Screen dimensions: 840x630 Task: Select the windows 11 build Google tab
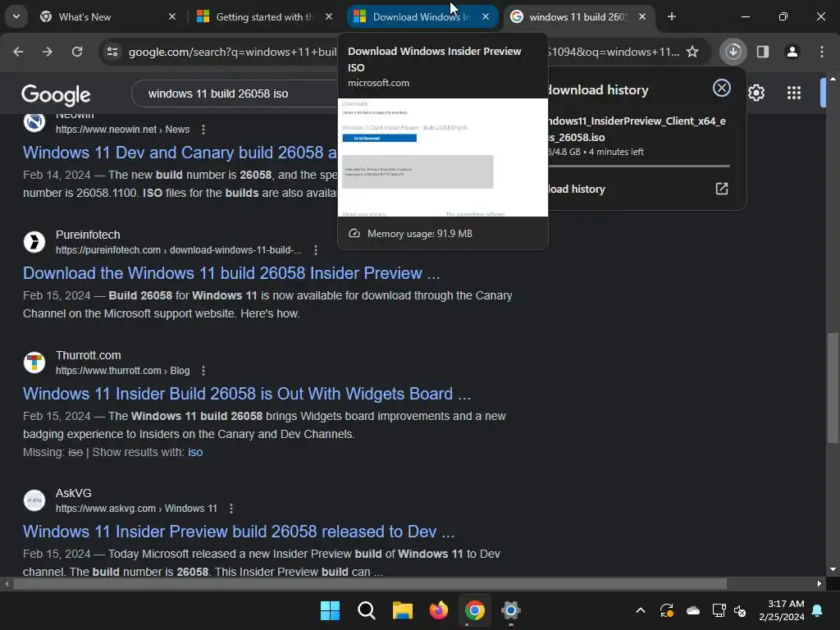pos(577,17)
